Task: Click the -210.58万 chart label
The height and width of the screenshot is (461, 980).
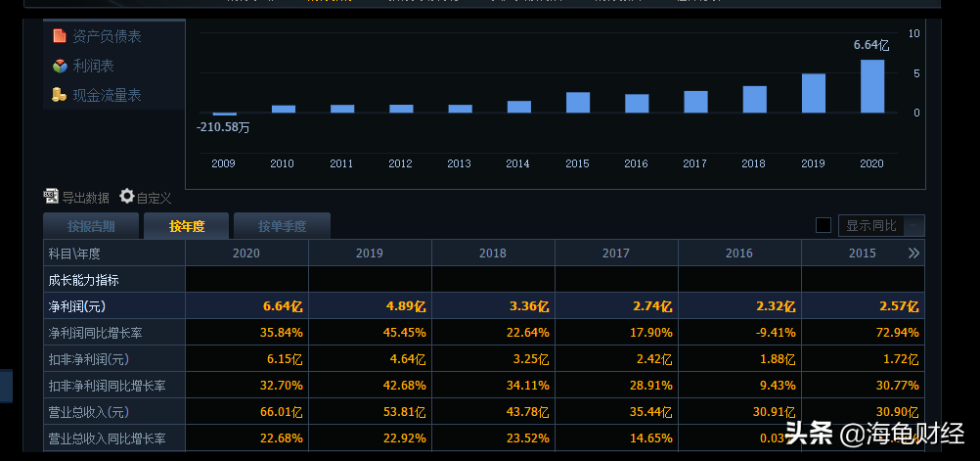Action: click(x=223, y=127)
